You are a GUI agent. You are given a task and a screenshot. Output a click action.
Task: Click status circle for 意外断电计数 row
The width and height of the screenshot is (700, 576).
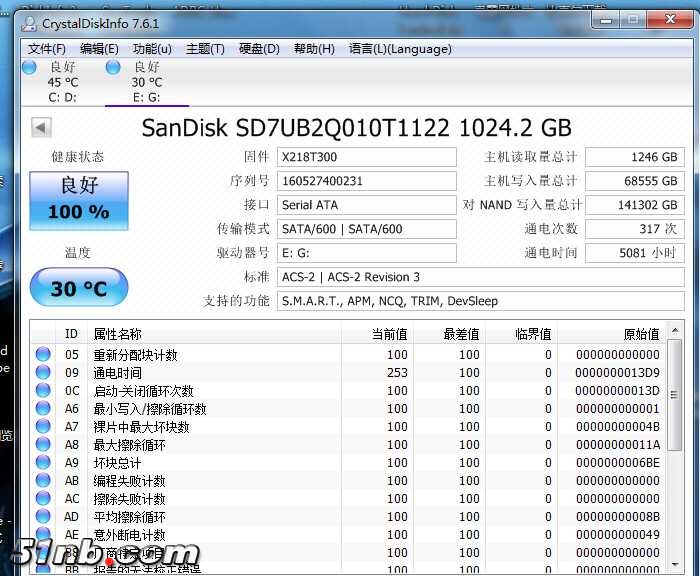[x=43, y=535]
